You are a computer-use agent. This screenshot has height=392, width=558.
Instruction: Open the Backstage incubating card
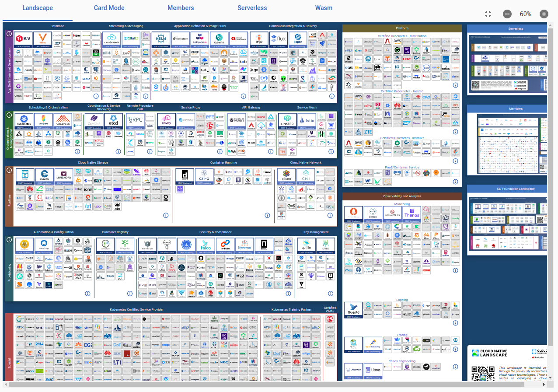[180, 40]
